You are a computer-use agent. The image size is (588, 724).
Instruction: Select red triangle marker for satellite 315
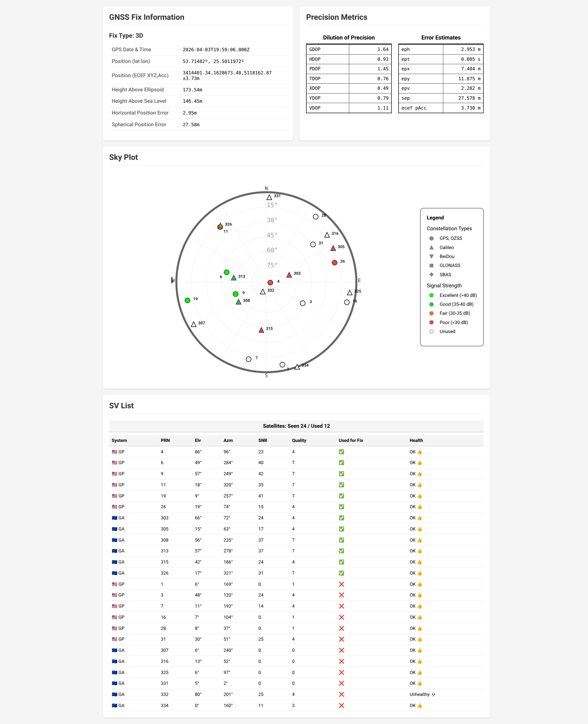(x=261, y=330)
